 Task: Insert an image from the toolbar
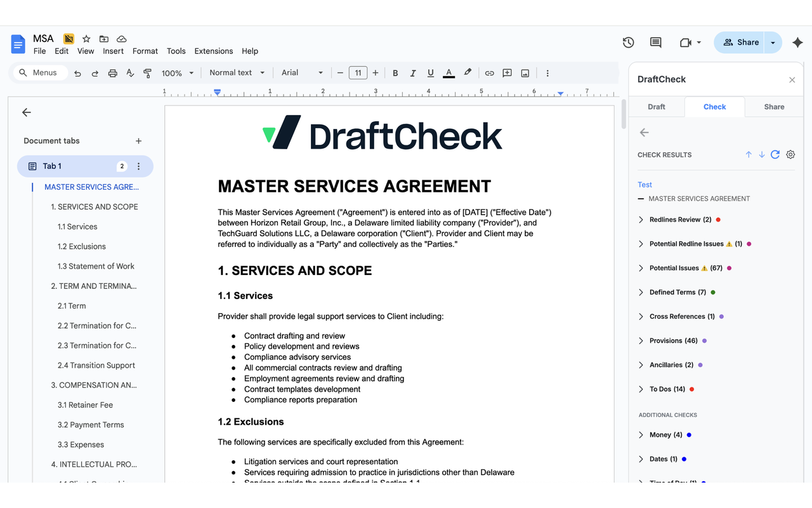coord(525,73)
